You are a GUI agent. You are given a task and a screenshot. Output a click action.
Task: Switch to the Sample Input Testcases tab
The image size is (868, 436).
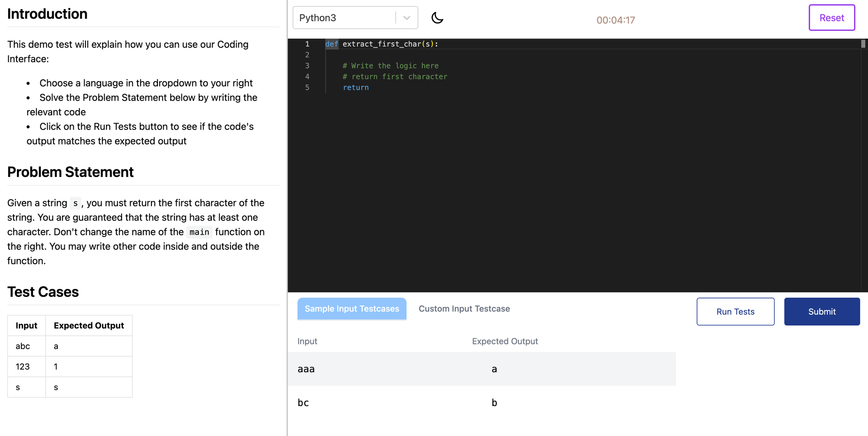352,308
